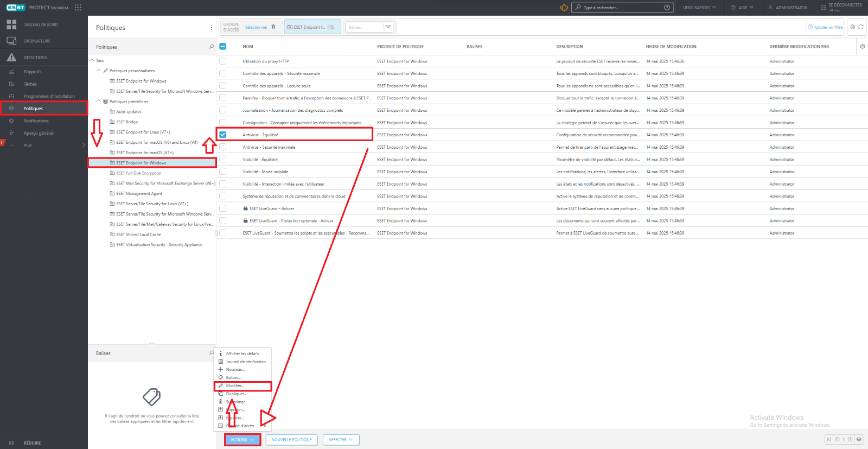The height and width of the screenshot is (449, 868).
Task: Go to the first page pagination icon
Action: 829,440
